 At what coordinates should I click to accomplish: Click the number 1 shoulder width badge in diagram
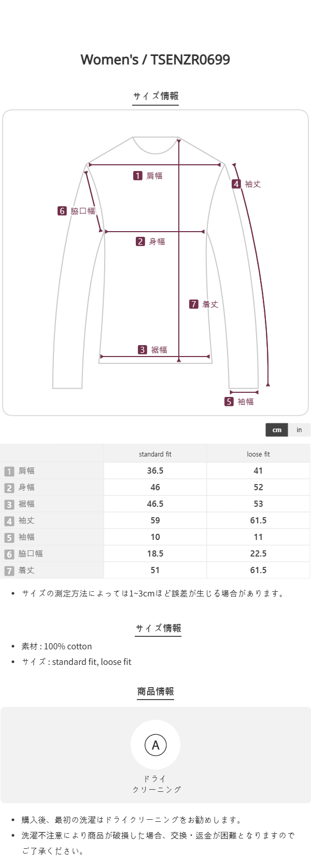click(x=137, y=176)
